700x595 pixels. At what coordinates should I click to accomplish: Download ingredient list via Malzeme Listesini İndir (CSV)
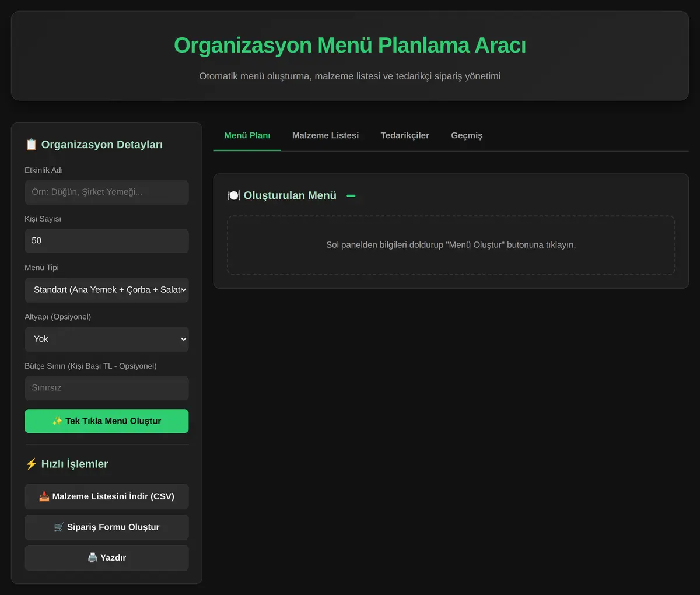pos(106,496)
